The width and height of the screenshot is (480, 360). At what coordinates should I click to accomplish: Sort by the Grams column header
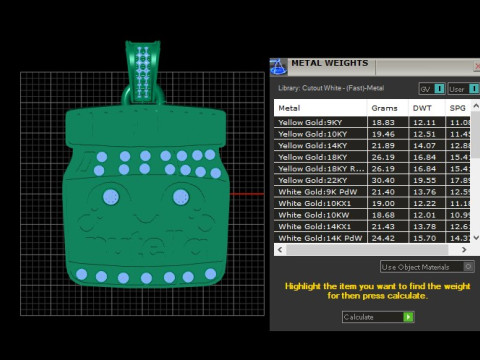tap(388, 108)
